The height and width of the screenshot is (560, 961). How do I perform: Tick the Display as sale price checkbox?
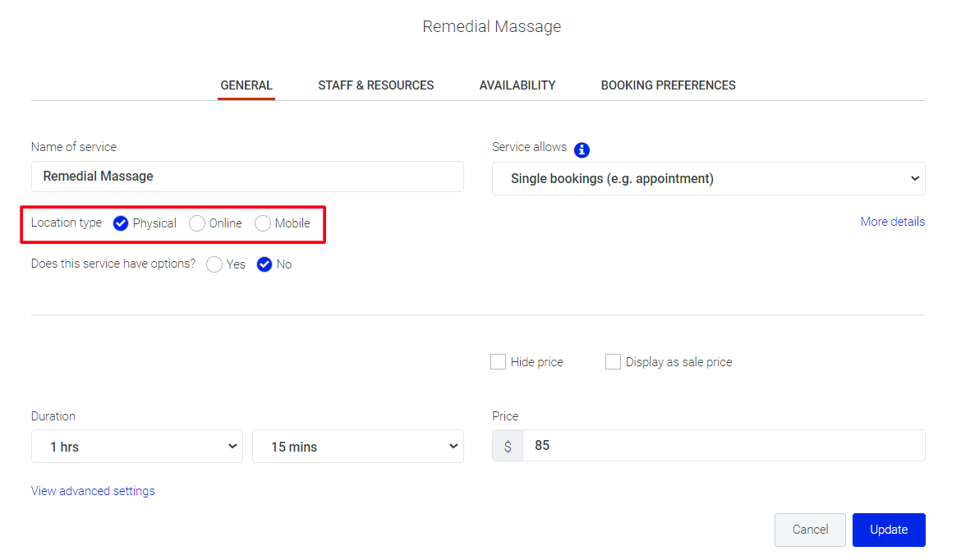click(x=613, y=362)
